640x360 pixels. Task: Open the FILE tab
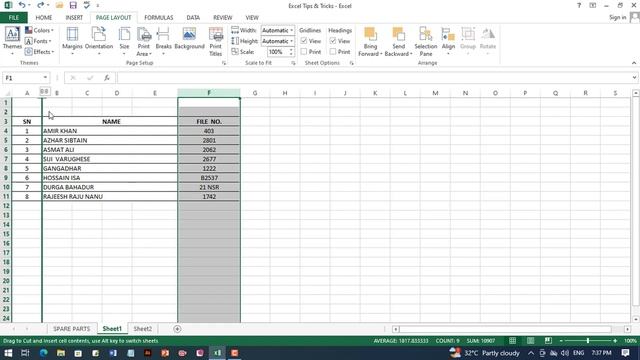pyautogui.click(x=14, y=18)
